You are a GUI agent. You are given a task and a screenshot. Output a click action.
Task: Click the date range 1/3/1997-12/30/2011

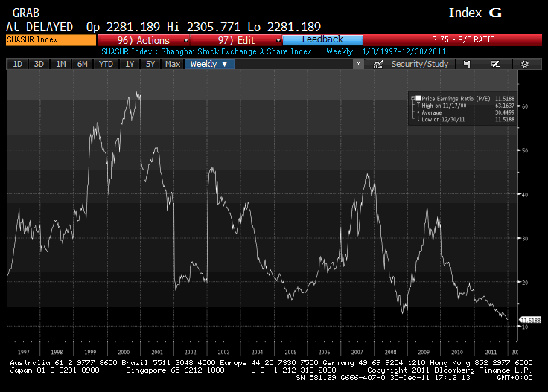click(x=404, y=51)
